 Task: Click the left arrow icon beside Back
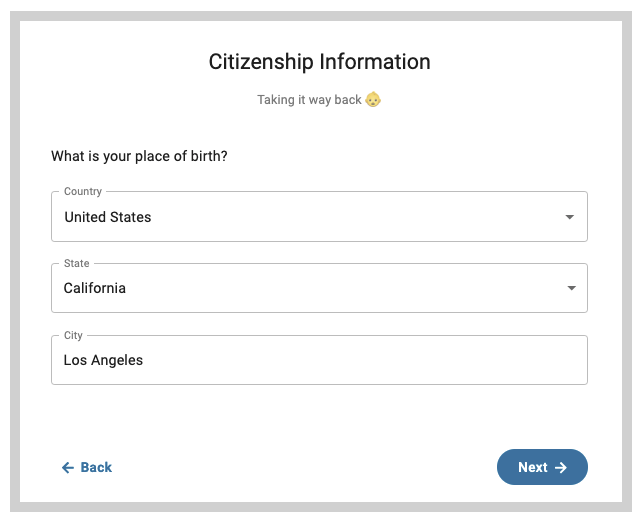68,468
